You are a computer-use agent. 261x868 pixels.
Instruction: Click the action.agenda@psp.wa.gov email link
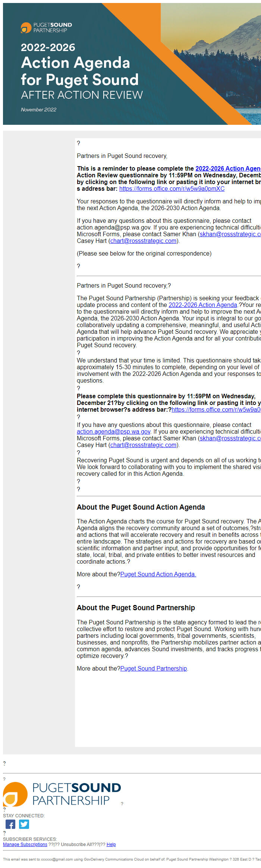pyautogui.click(x=114, y=431)
